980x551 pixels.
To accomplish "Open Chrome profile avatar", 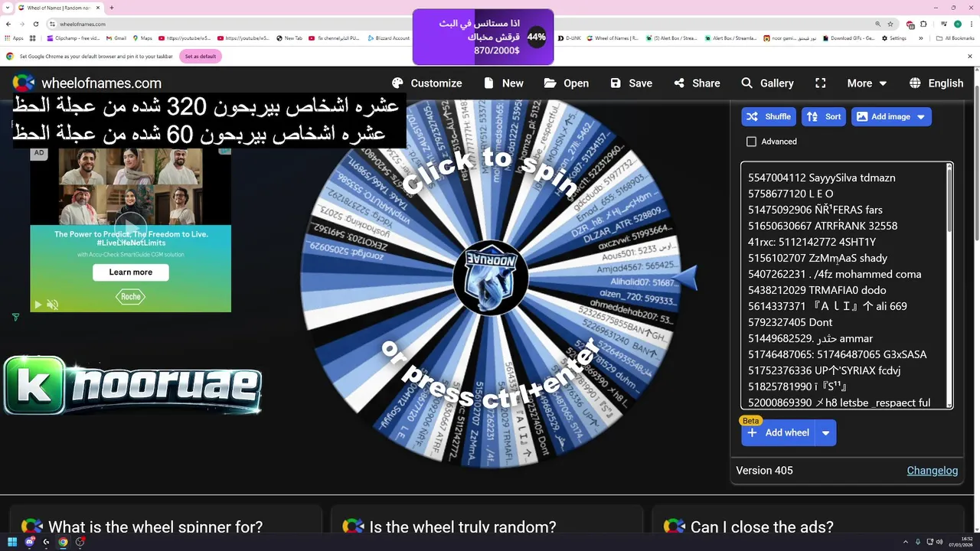I will [957, 24].
